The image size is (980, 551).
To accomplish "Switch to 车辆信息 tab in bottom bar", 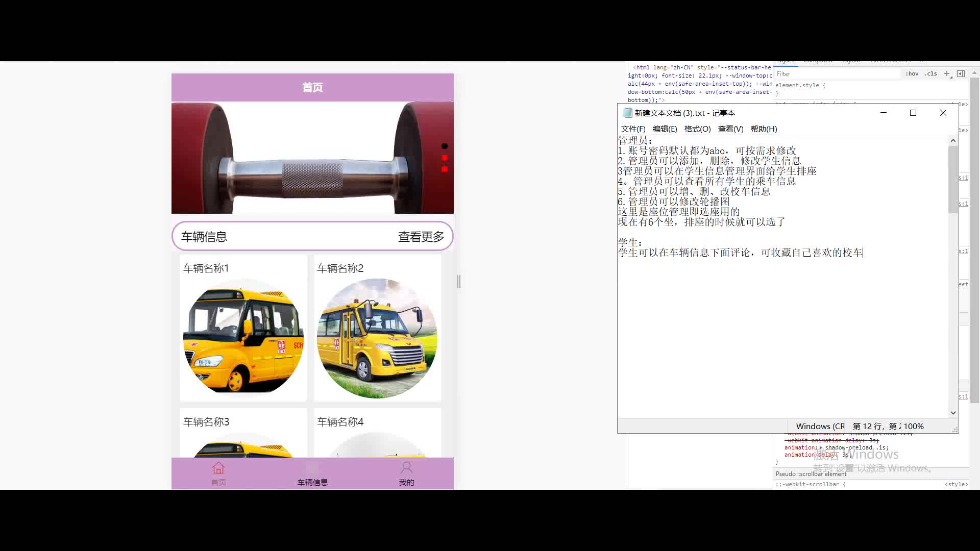I will pyautogui.click(x=312, y=474).
